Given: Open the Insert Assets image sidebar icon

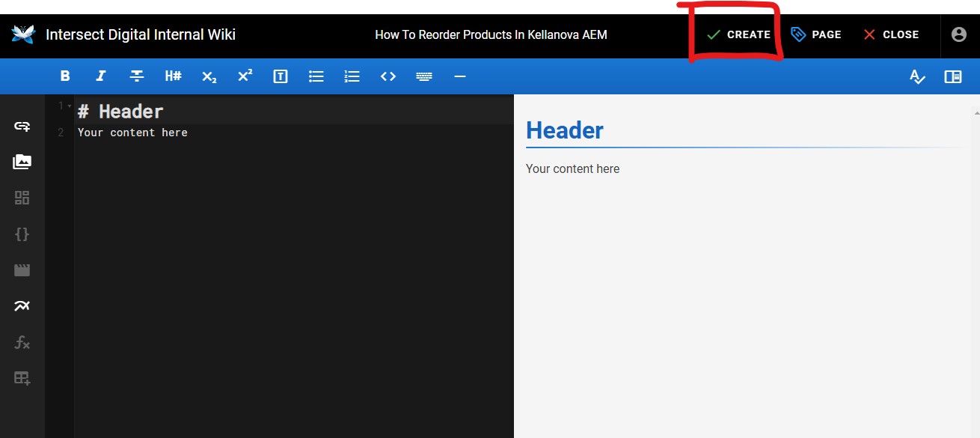Looking at the screenshot, I should 22,162.
